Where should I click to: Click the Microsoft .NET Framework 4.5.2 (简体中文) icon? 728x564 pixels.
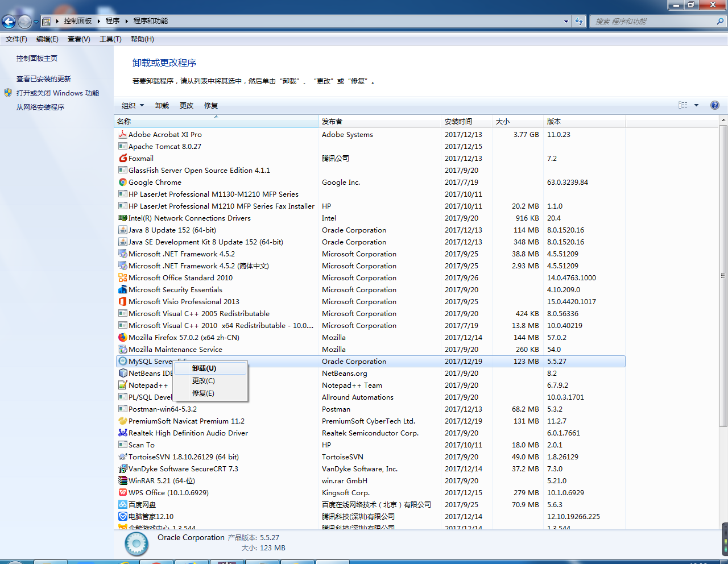[x=122, y=266]
